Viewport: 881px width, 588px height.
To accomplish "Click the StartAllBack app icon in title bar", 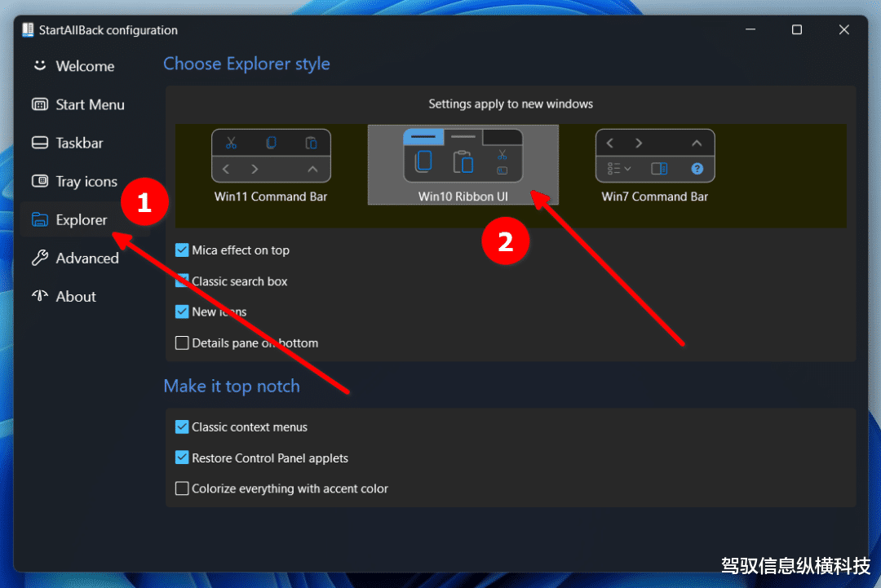I will [28, 29].
